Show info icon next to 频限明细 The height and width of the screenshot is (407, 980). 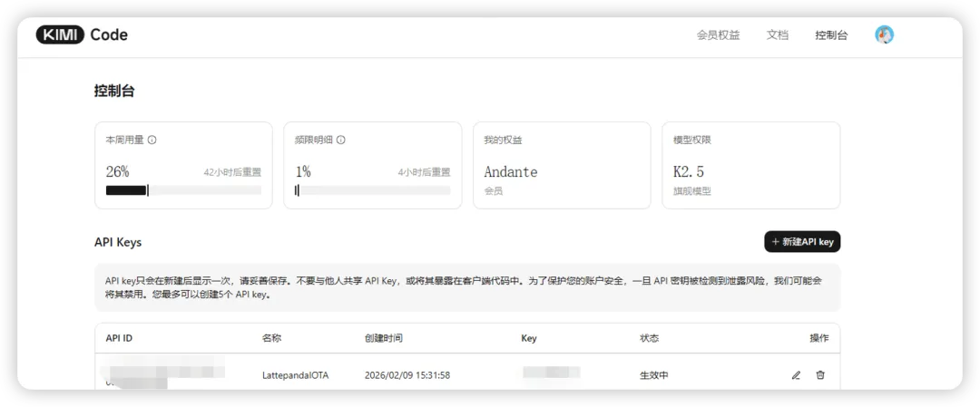click(340, 140)
